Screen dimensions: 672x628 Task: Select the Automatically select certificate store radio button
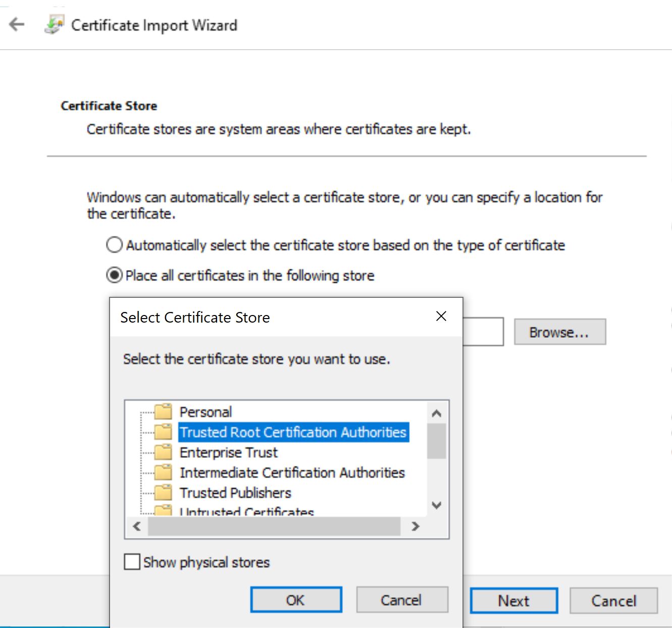point(114,245)
